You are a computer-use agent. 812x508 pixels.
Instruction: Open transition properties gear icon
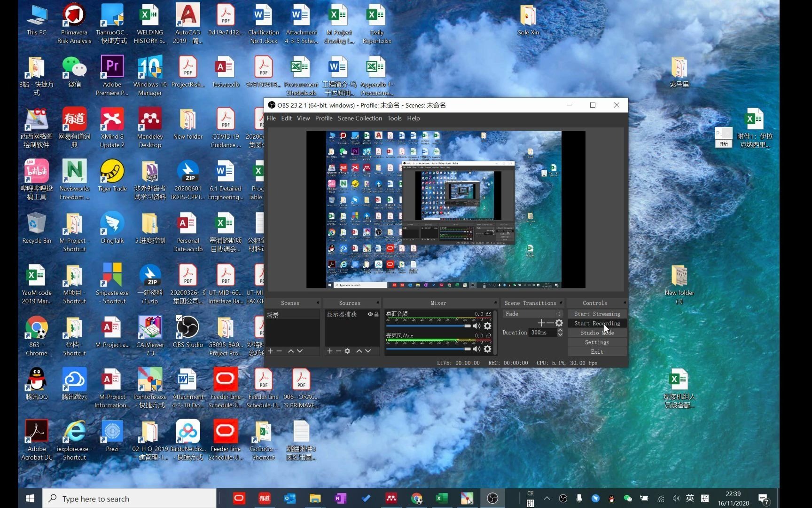[x=559, y=323]
